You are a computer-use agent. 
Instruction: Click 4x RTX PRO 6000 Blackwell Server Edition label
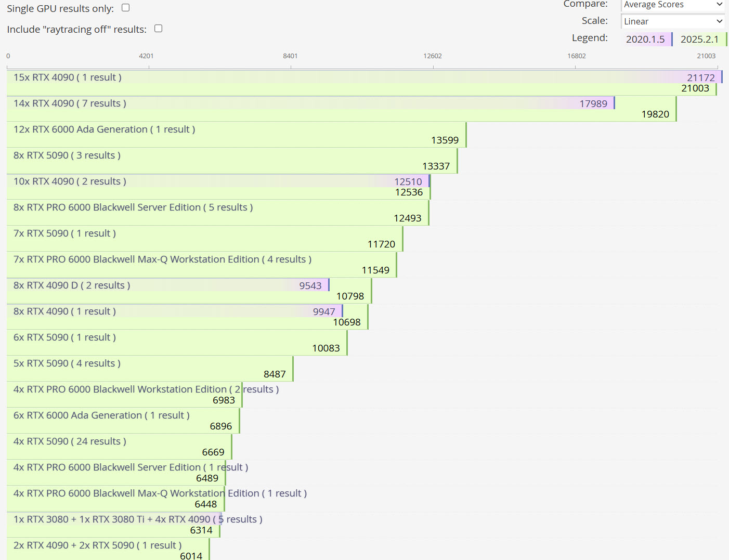(x=131, y=467)
